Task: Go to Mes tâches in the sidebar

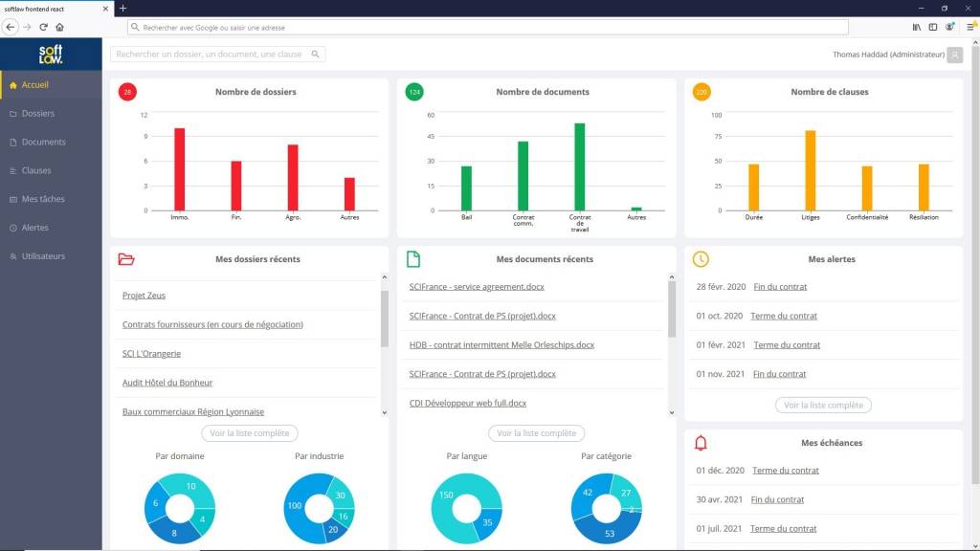Action: pyautogui.click(x=43, y=199)
